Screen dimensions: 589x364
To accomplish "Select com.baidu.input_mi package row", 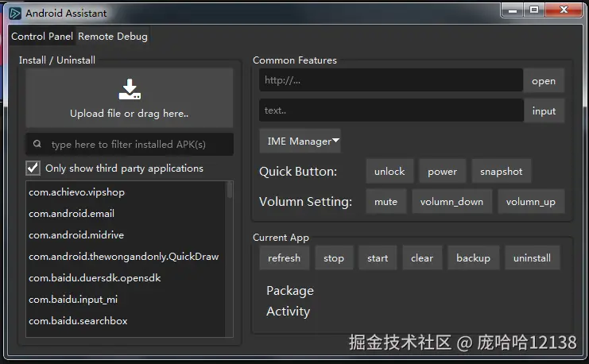I will click(125, 300).
